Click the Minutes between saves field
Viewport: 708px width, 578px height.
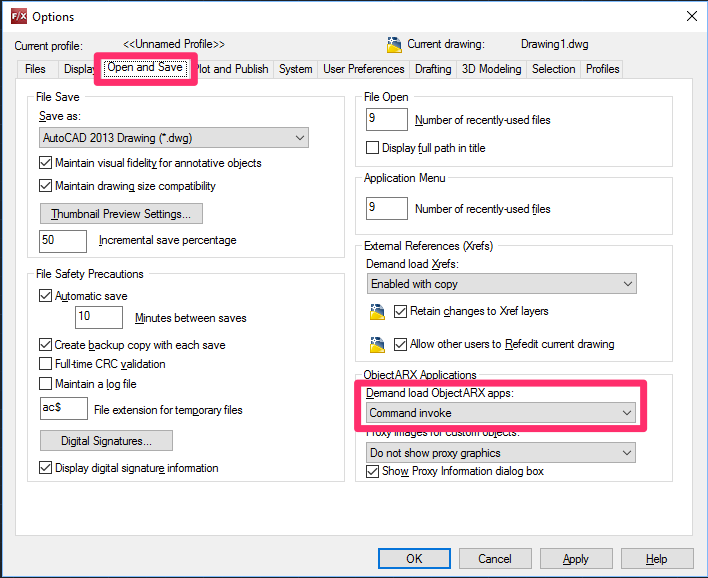(x=98, y=317)
